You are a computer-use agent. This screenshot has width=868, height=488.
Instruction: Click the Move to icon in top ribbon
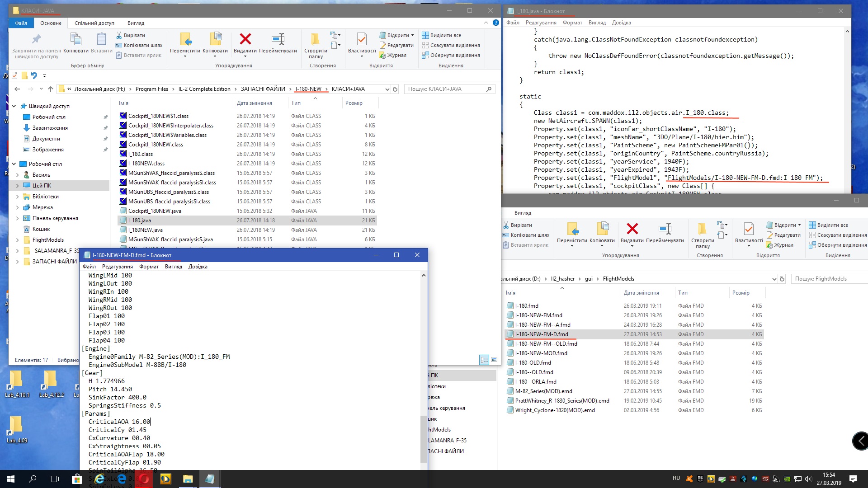coord(185,40)
